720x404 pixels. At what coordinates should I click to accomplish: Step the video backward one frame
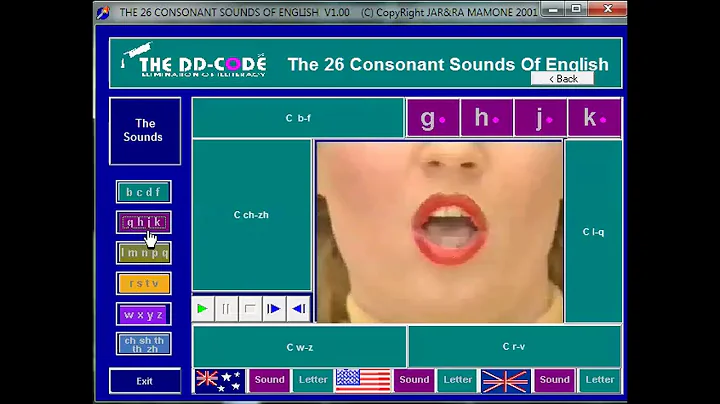point(298,309)
